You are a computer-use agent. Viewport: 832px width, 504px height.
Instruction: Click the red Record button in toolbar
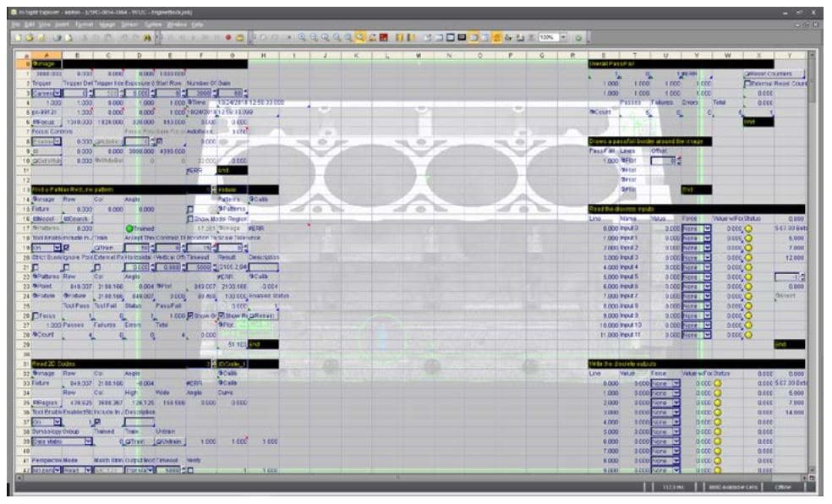(x=228, y=38)
